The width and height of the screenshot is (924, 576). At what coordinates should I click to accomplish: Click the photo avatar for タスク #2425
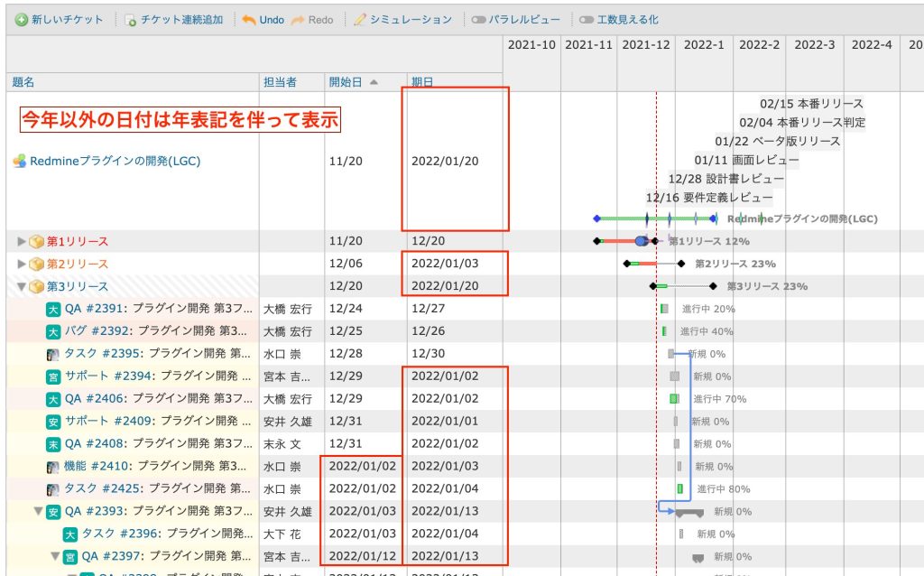click(53, 489)
